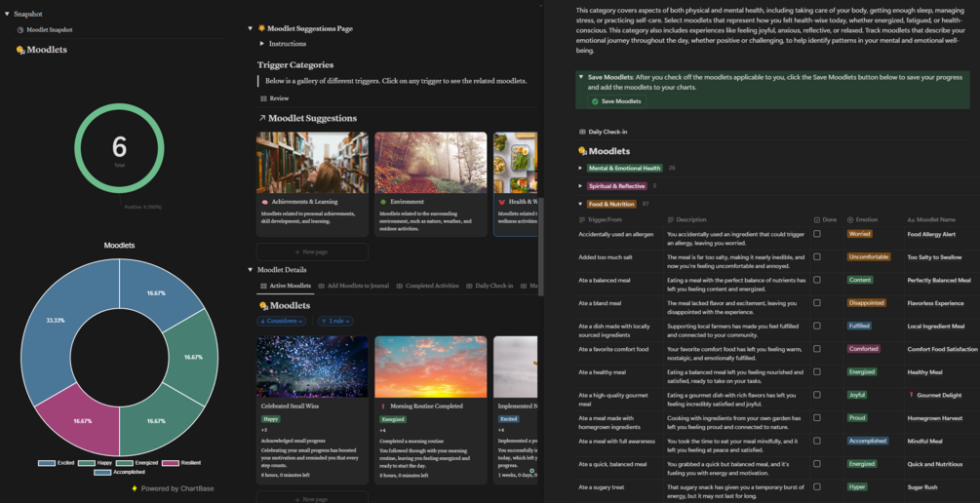Collapse the Moodlet Details toggle
This screenshot has width=980, height=503.
point(250,270)
